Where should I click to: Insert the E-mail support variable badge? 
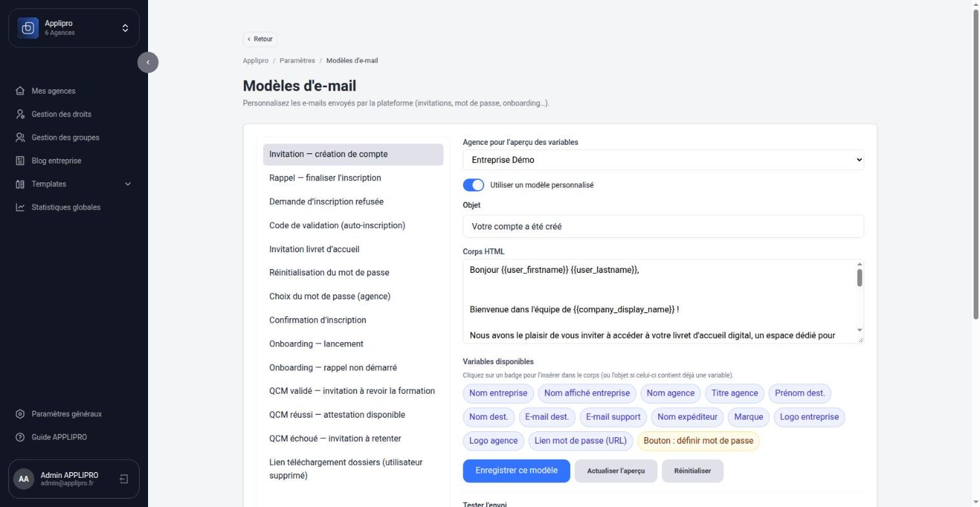pos(613,417)
